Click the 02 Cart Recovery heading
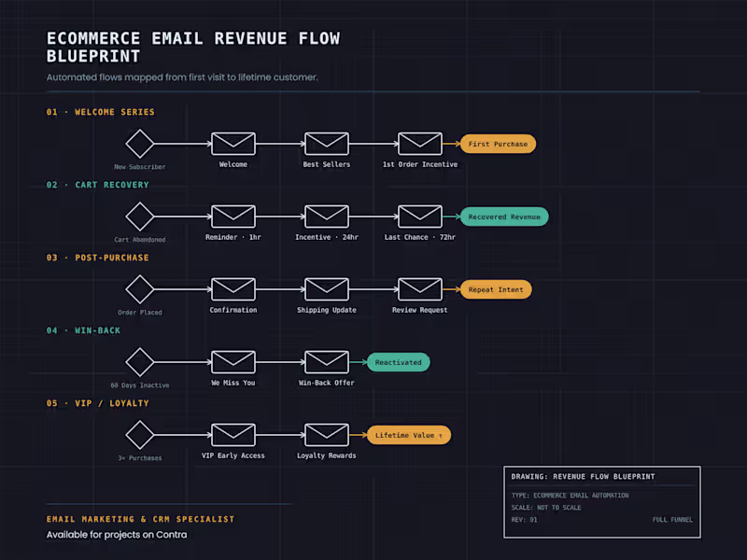The height and width of the screenshot is (560, 747). [x=98, y=185]
